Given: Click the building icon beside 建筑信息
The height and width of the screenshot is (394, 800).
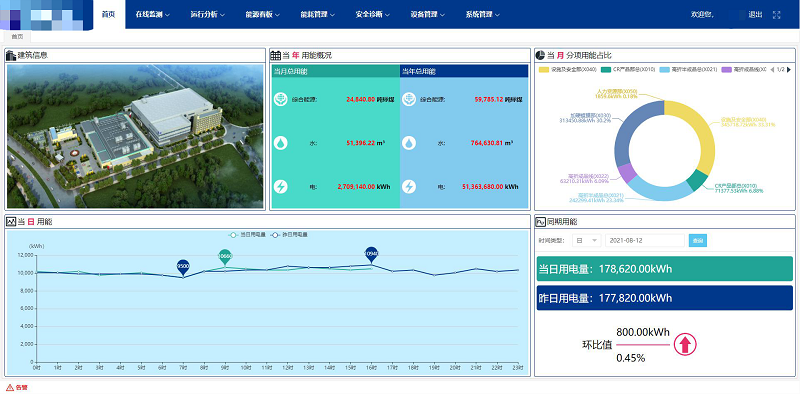Looking at the screenshot, I should click(x=11, y=55).
